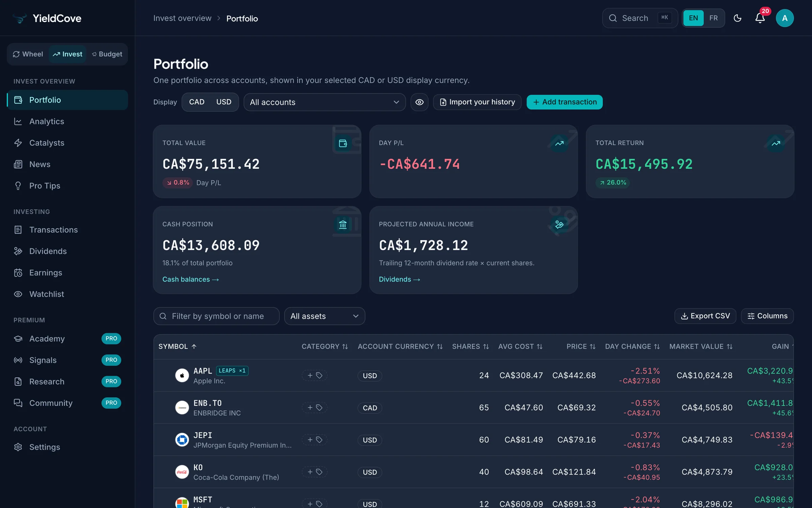Screen dimensions: 812x508
Task: Click the Search box in header
Action: click(x=640, y=18)
